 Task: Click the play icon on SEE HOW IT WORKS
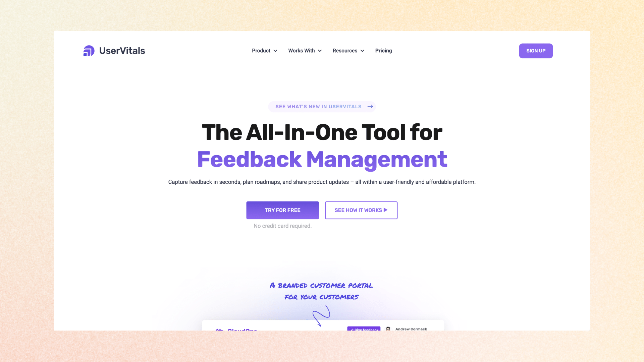385,210
